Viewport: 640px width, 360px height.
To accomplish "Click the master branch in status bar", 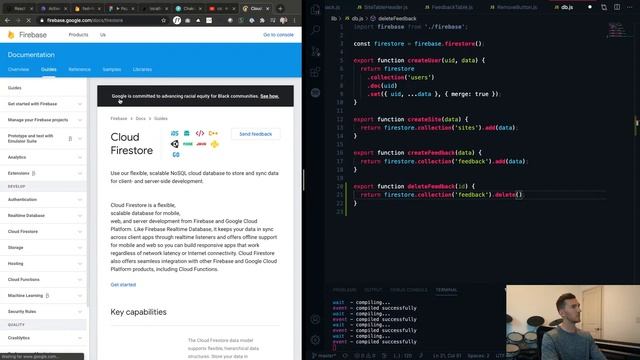I will point(324,356).
